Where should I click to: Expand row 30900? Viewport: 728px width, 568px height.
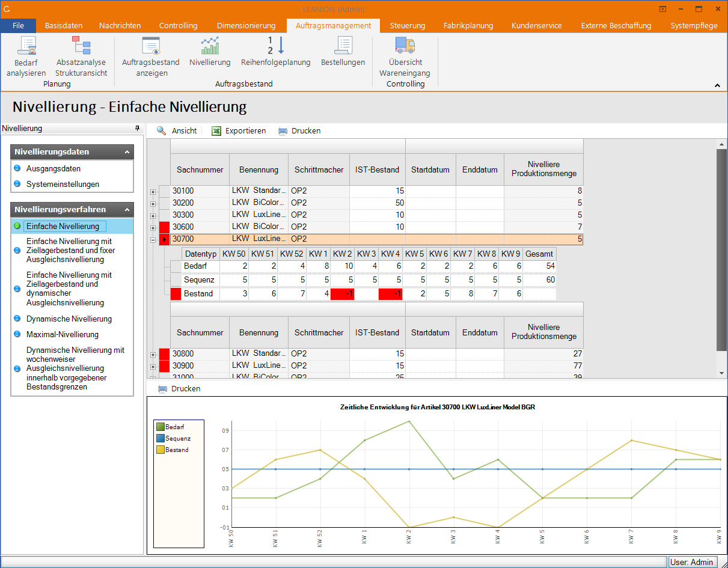153,367
